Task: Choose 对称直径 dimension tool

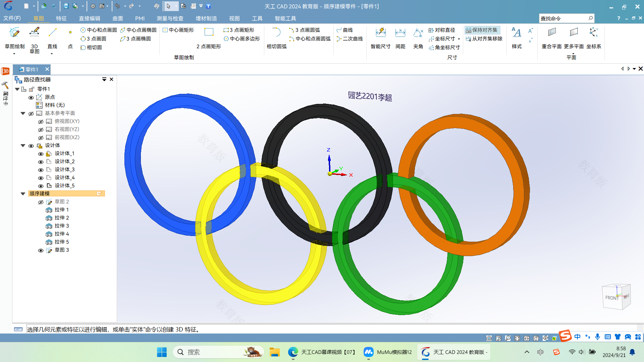Action: (442, 30)
